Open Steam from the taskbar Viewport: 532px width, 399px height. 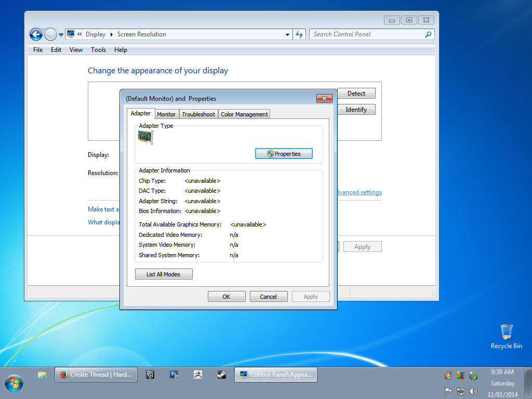point(221,375)
